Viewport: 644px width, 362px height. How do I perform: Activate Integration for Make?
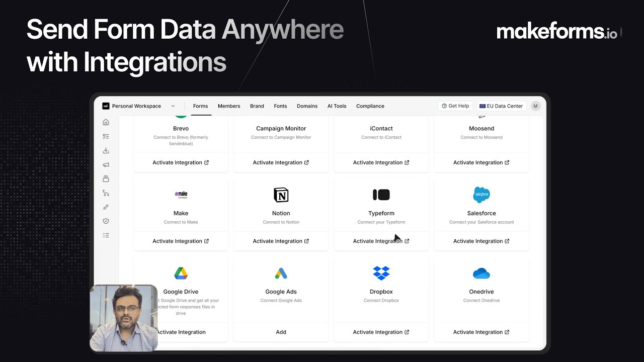[181, 241]
